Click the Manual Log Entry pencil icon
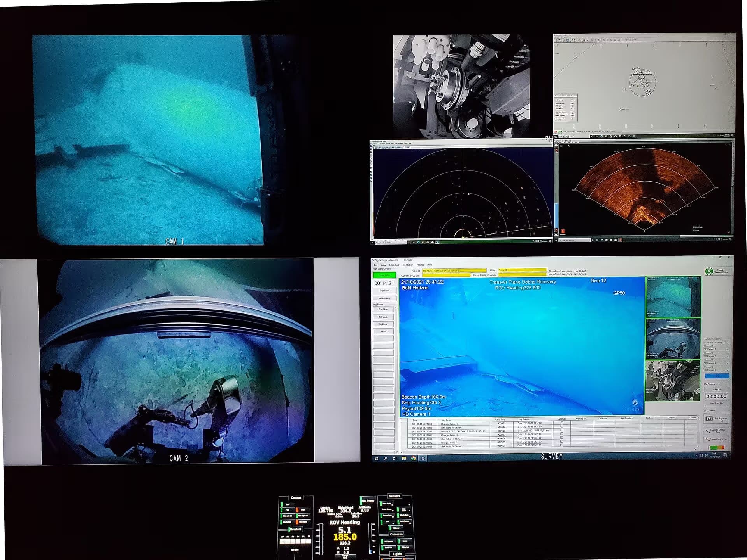747x560 pixels. pyautogui.click(x=708, y=439)
